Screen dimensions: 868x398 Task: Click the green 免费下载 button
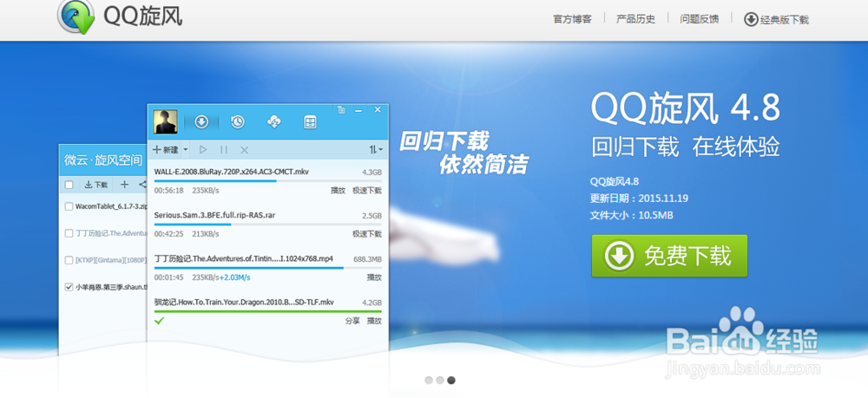669,256
